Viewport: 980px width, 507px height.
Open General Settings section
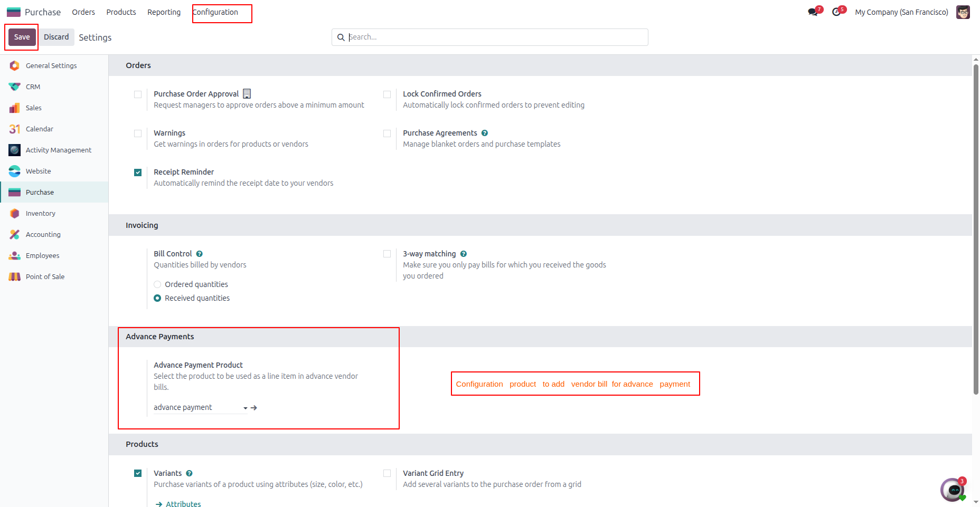tap(54, 65)
